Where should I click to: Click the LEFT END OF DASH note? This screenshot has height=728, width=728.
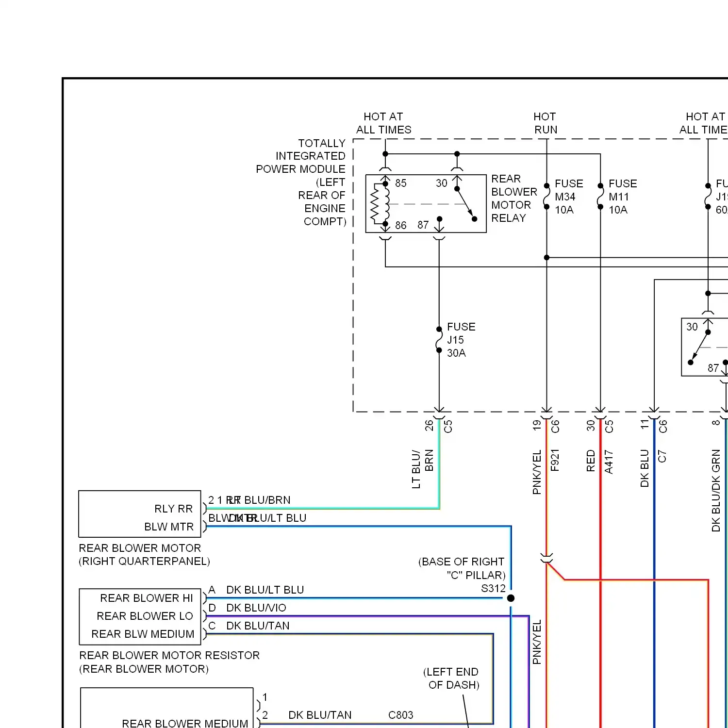tap(451, 678)
